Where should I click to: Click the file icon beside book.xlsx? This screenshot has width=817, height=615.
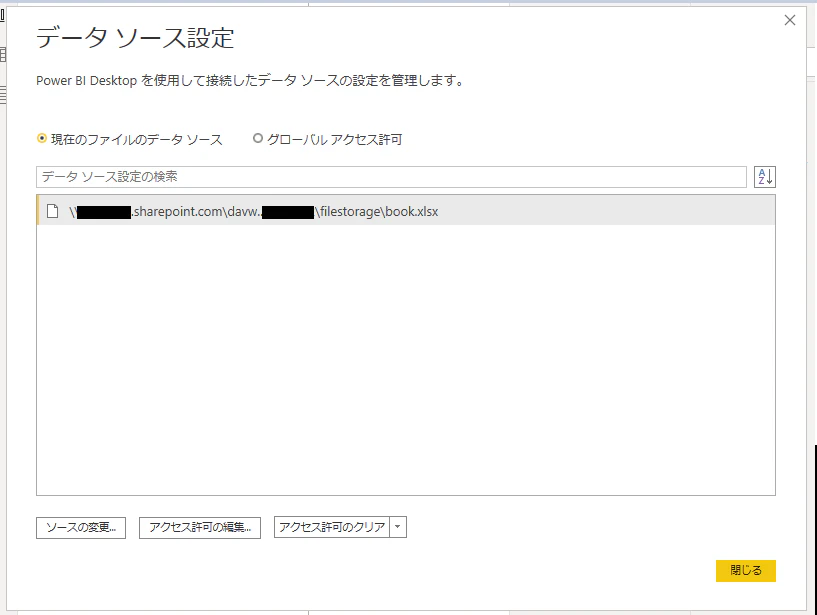52,211
